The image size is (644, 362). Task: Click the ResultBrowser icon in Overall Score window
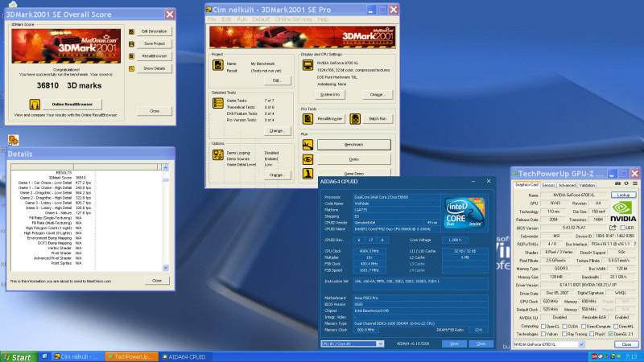coord(131,56)
